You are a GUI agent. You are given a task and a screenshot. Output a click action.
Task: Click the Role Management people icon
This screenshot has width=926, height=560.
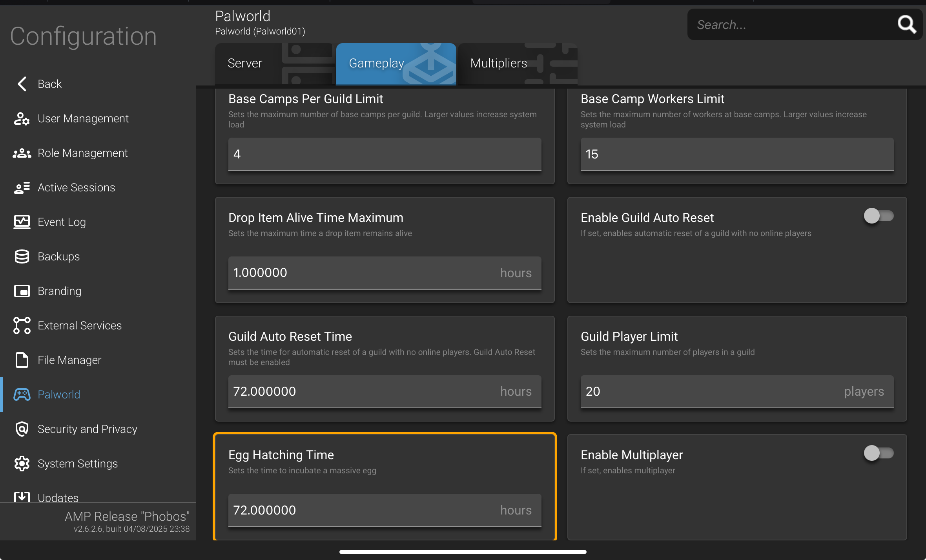22,153
